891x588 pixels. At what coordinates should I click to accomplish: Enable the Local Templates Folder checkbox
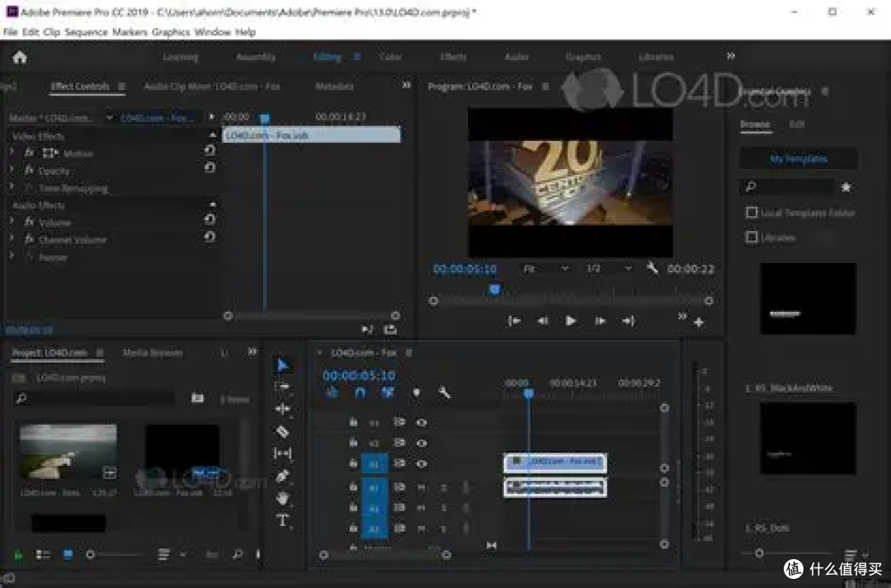pos(752,213)
